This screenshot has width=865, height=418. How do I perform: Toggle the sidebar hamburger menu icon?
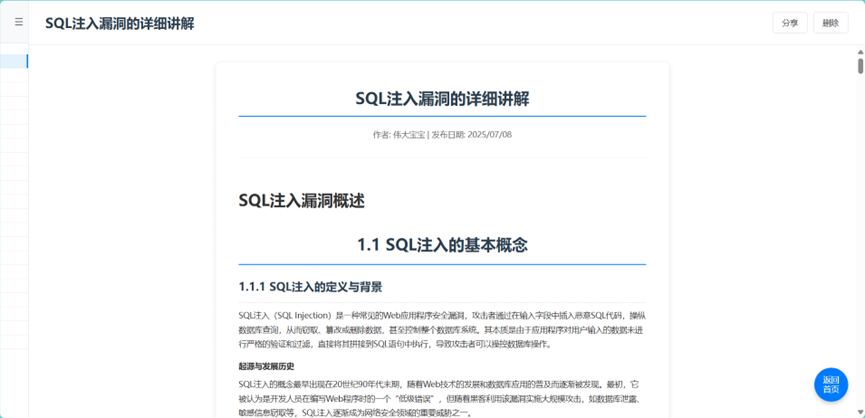click(x=19, y=22)
